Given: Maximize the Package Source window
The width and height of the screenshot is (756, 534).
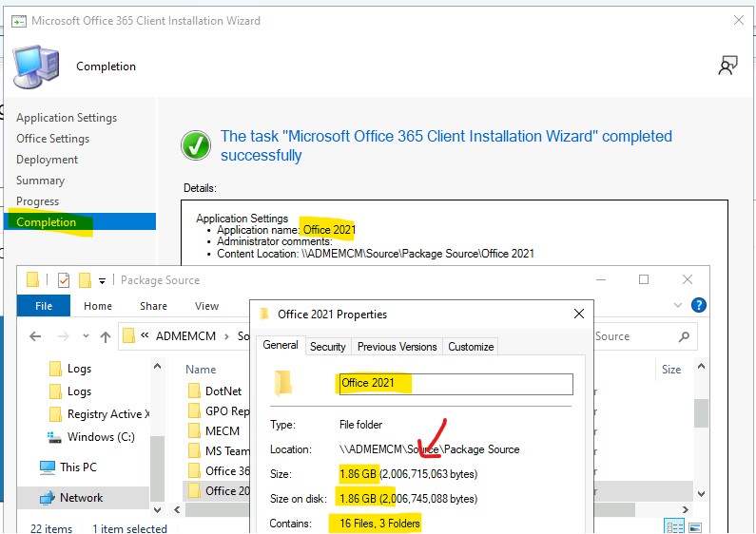Looking at the screenshot, I should (x=644, y=279).
